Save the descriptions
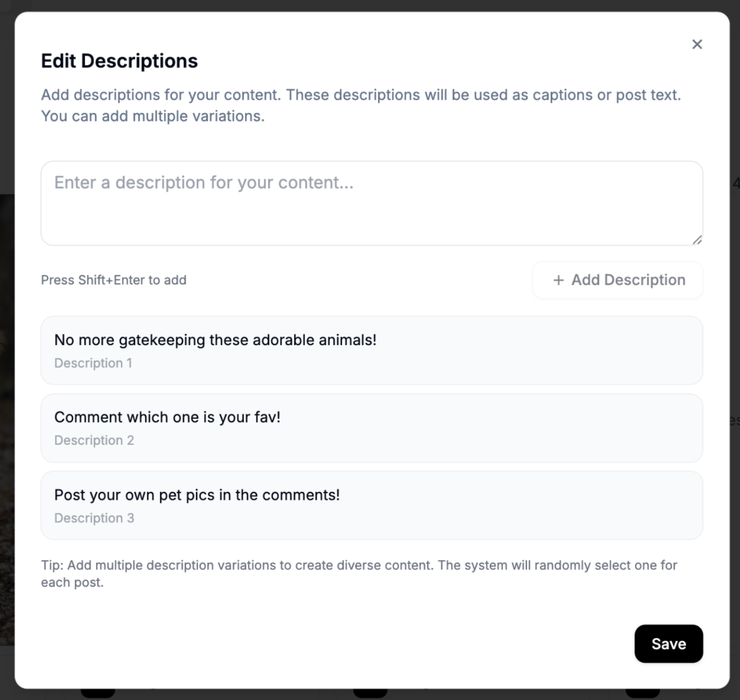Screen dimensions: 740x700 click(x=668, y=644)
